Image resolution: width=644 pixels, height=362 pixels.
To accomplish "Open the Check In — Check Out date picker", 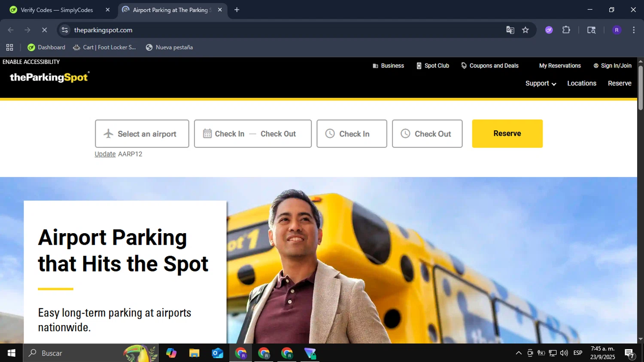I will pyautogui.click(x=253, y=134).
